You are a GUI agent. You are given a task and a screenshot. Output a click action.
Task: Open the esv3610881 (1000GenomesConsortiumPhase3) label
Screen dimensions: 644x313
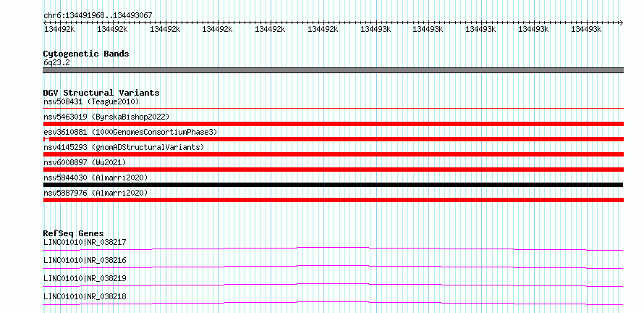(130, 132)
